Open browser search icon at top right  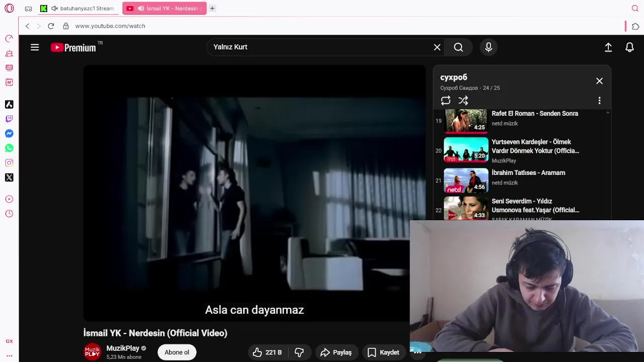635,9
